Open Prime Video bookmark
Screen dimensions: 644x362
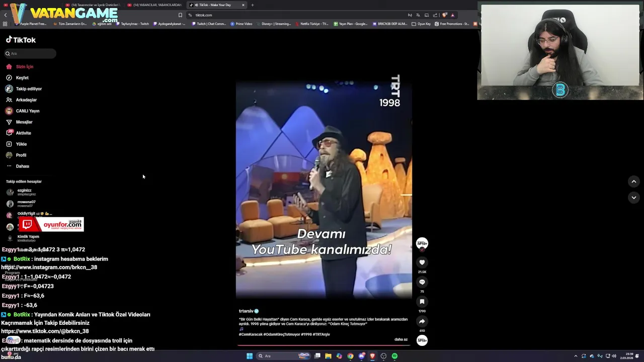tap(242, 24)
